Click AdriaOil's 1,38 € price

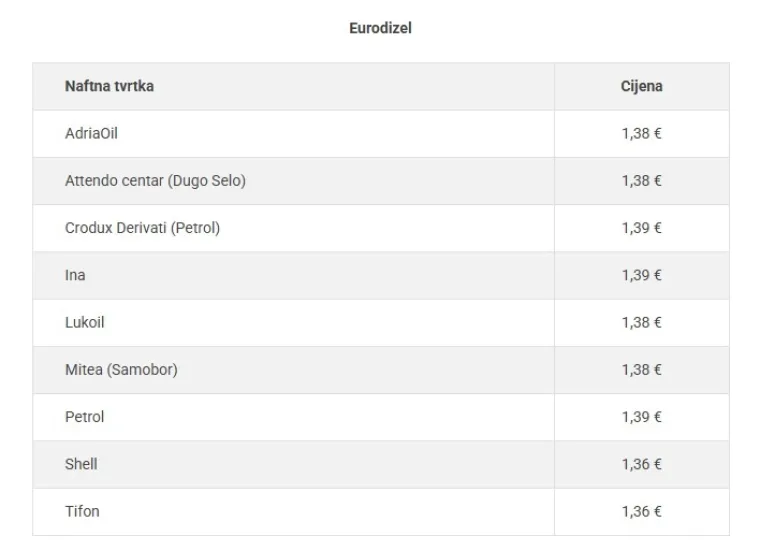click(641, 133)
